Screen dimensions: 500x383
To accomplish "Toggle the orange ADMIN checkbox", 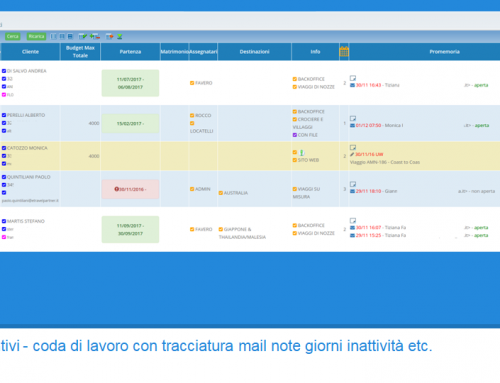I will (x=192, y=189).
